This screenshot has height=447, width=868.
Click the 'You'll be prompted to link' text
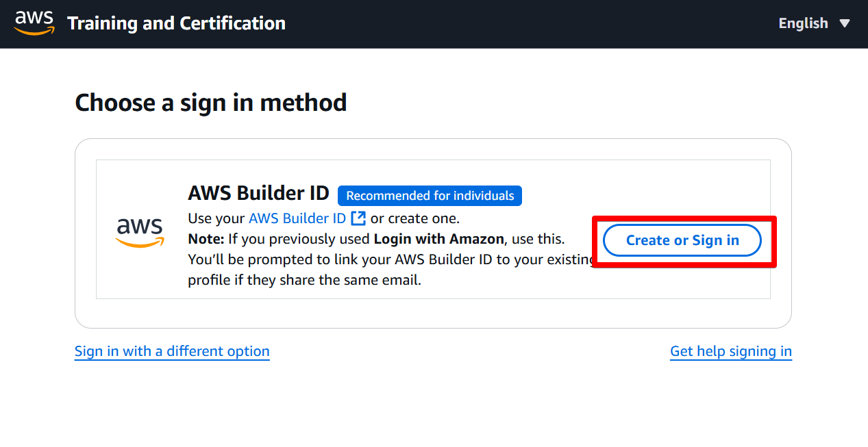288,259
